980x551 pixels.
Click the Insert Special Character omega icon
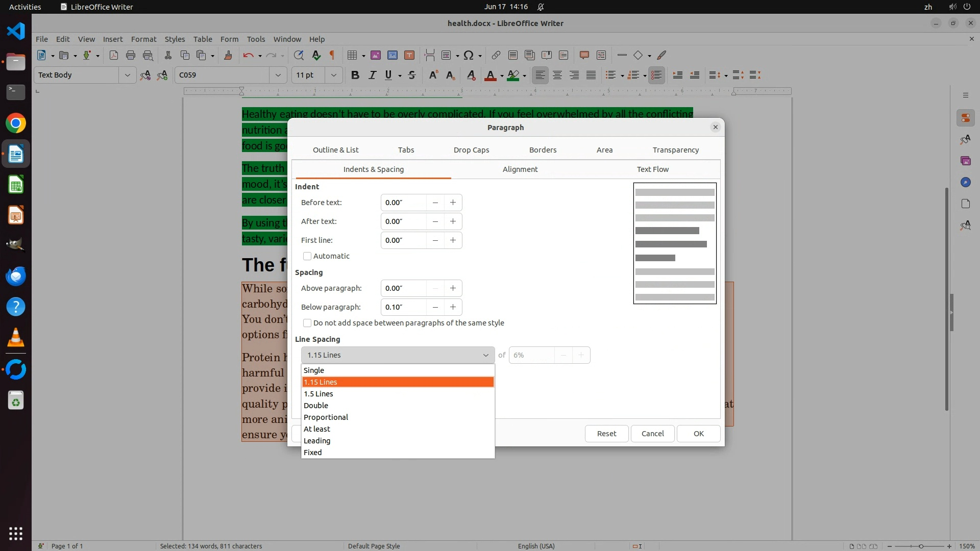click(x=469, y=55)
